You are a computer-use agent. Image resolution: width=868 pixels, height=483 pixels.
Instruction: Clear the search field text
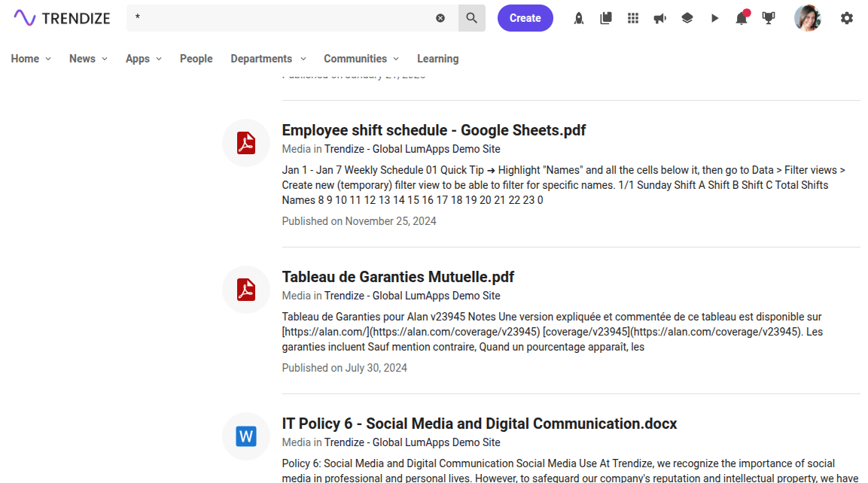pos(440,18)
